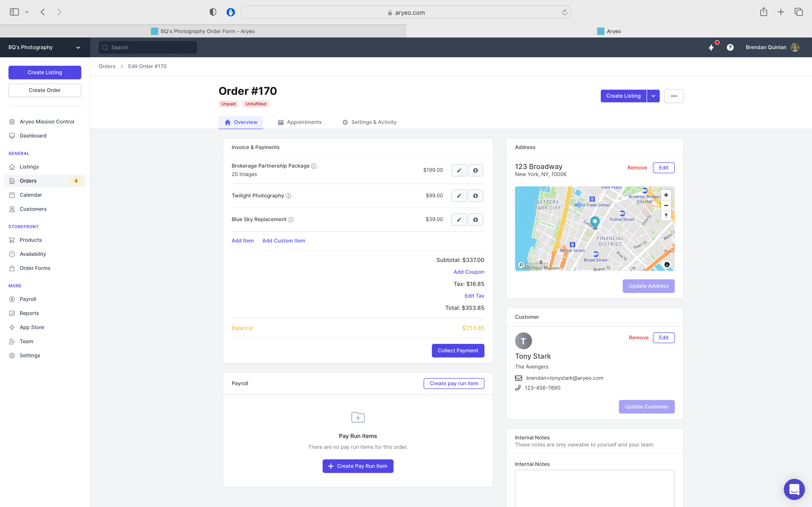Open the chat support bubble
The image size is (812, 507).
click(794, 489)
